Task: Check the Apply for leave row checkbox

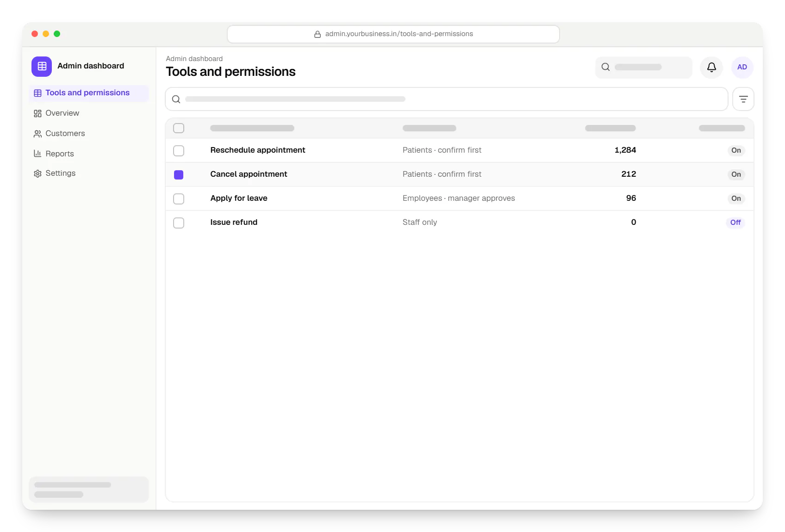Action: coord(179,199)
